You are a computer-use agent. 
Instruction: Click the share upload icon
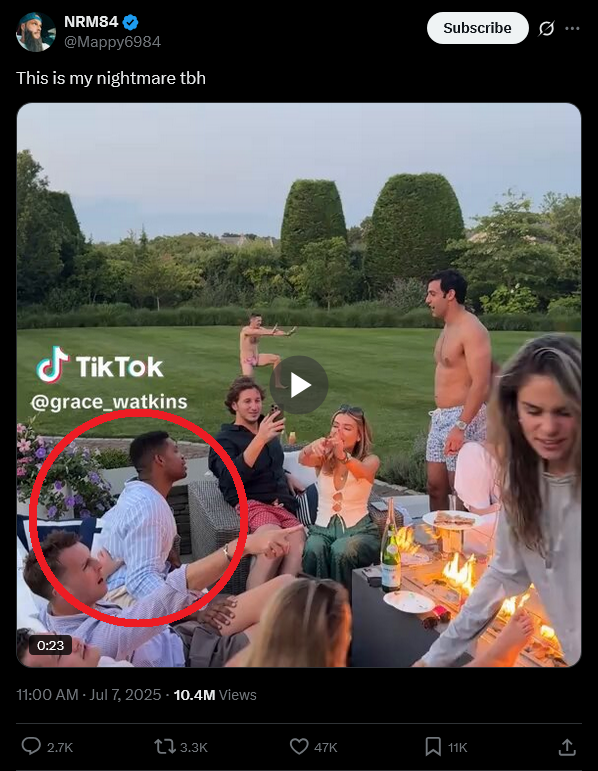567,747
